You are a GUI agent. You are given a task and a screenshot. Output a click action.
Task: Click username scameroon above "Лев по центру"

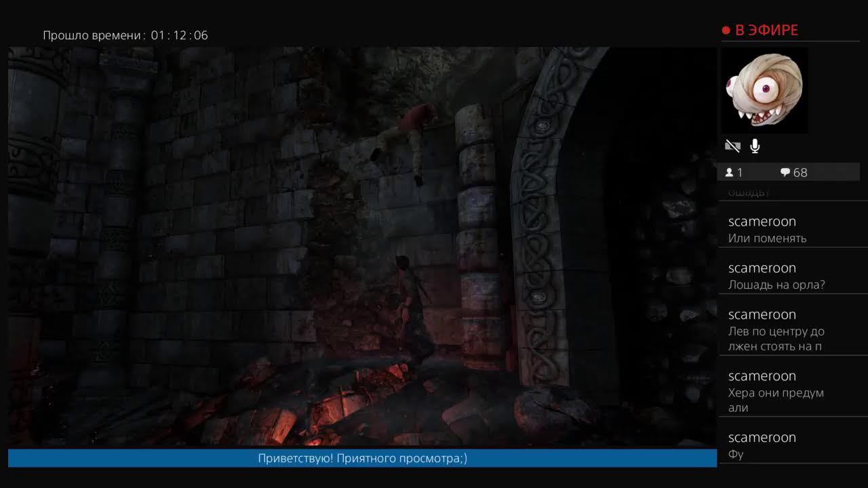[762, 314]
